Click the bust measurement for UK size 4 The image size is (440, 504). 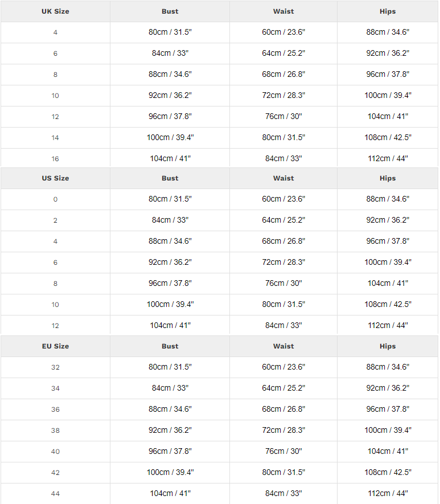(170, 32)
